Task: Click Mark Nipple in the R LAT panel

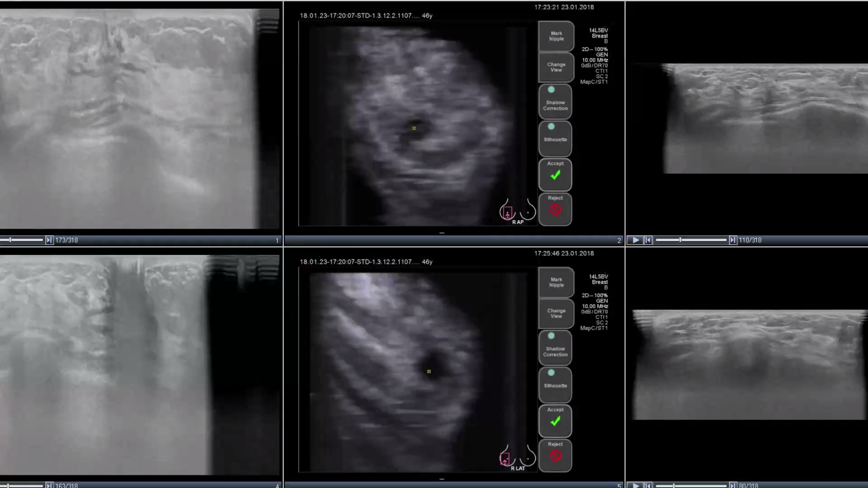Action: [x=556, y=282]
